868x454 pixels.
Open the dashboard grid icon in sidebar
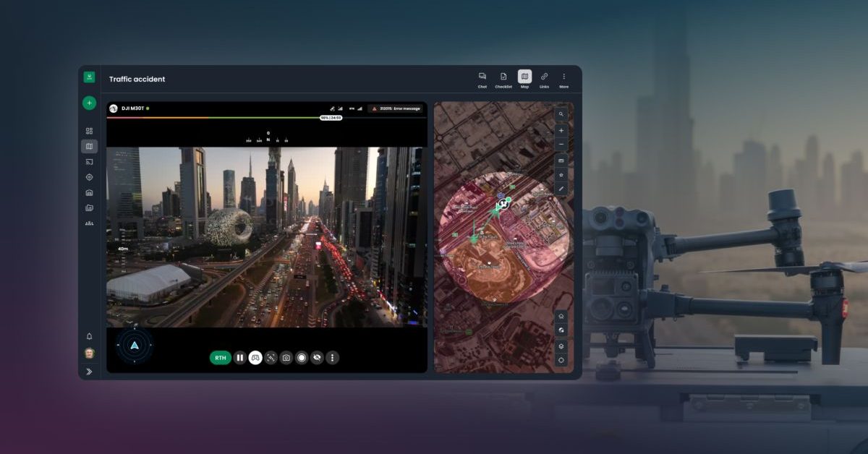pos(89,131)
